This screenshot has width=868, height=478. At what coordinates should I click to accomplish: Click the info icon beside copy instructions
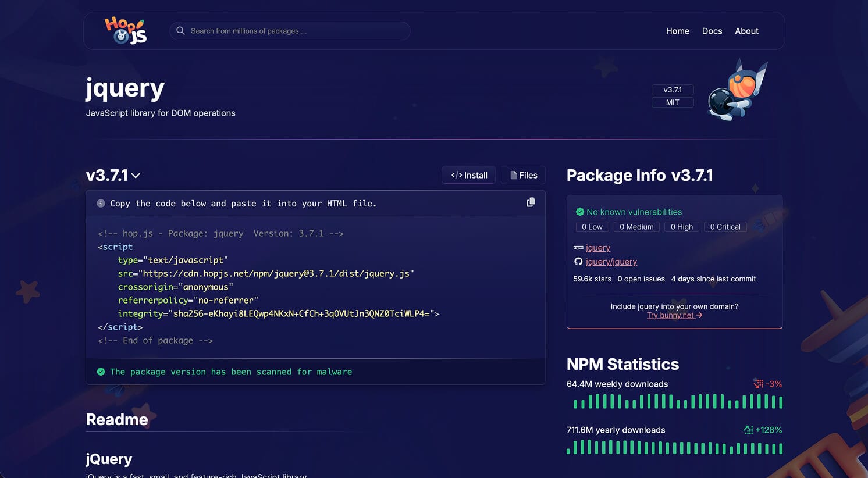tap(101, 204)
